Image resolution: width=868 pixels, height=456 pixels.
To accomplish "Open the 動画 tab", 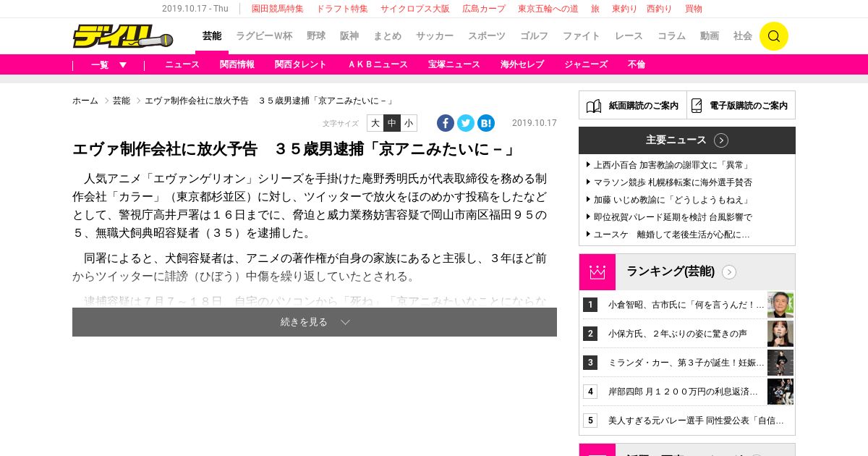I will click(x=710, y=36).
